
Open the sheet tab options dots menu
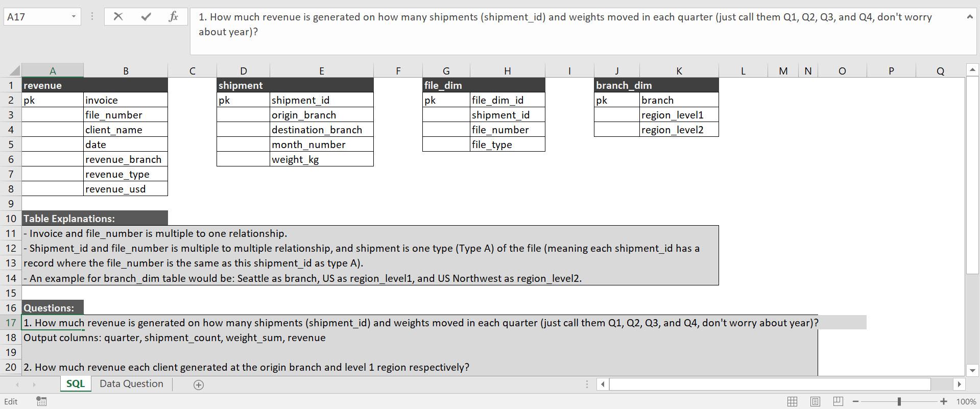point(586,384)
